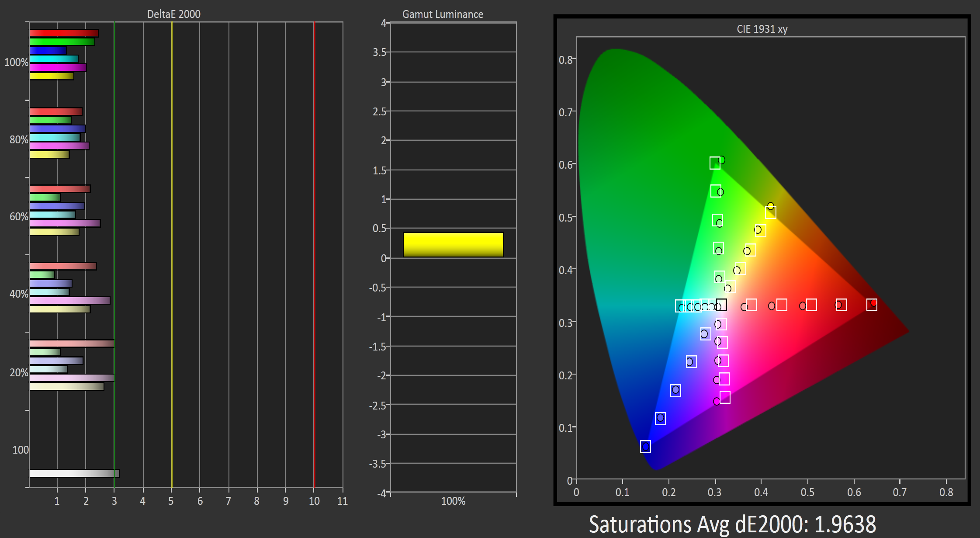Click the magenta bar in the 40% group
This screenshot has width=980, height=538.
point(69,301)
